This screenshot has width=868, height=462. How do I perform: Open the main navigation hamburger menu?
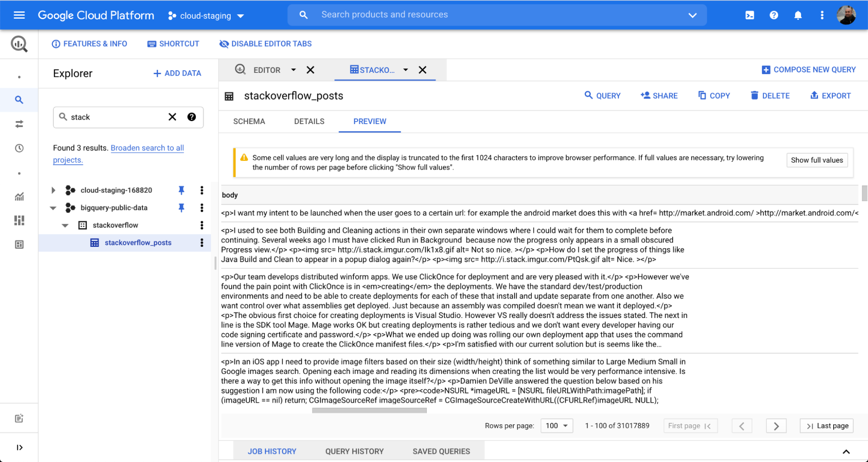(x=19, y=15)
